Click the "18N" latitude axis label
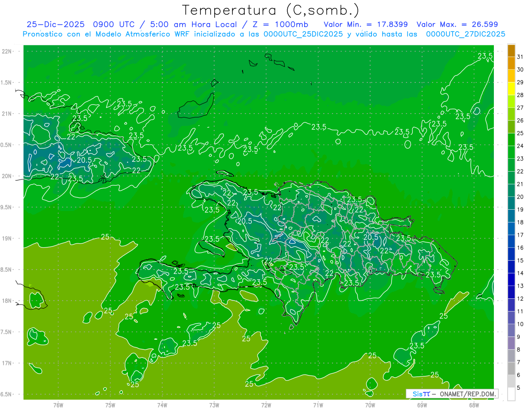 click(7, 301)
